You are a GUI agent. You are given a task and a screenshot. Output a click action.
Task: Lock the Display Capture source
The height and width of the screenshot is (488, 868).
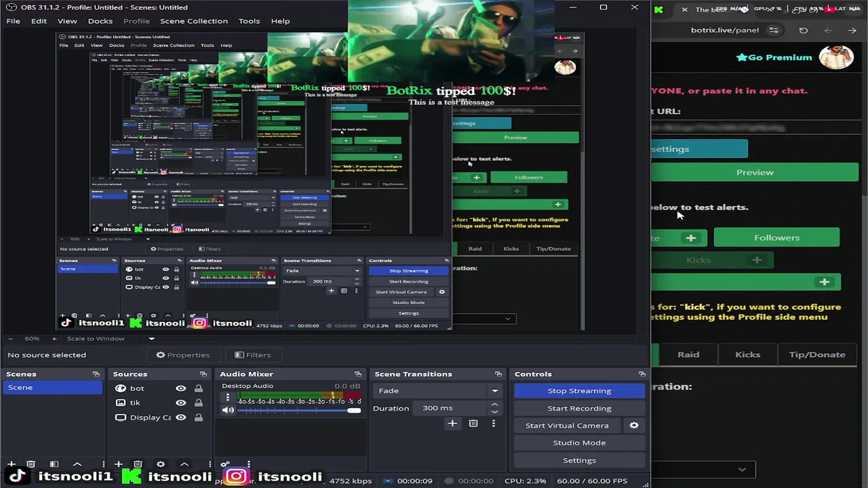(198, 418)
